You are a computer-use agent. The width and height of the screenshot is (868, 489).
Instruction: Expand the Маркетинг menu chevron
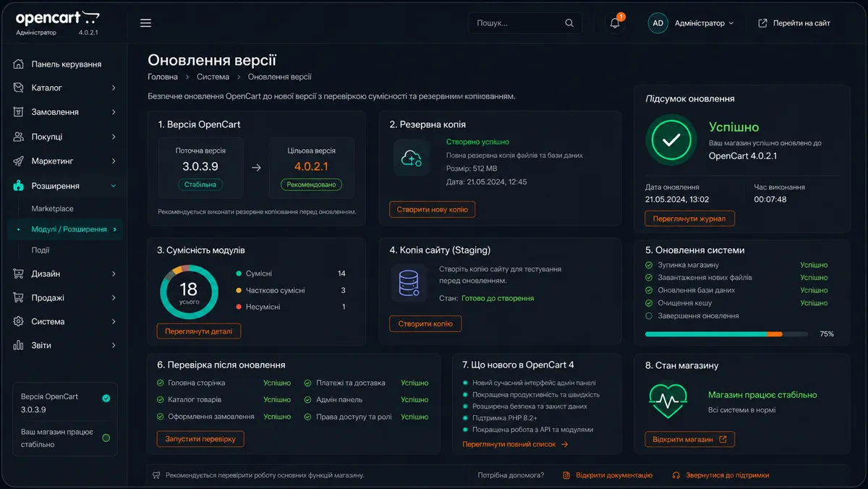coord(114,161)
